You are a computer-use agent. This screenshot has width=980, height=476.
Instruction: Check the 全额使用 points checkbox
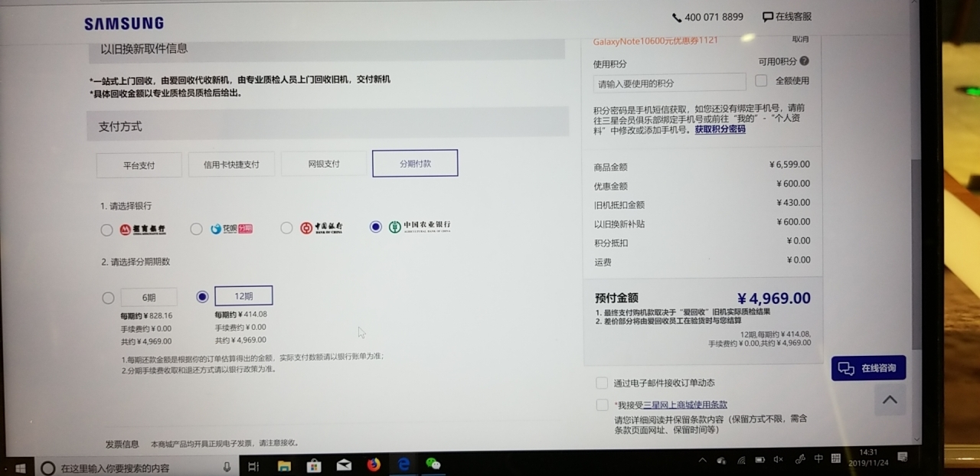[x=761, y=80]
